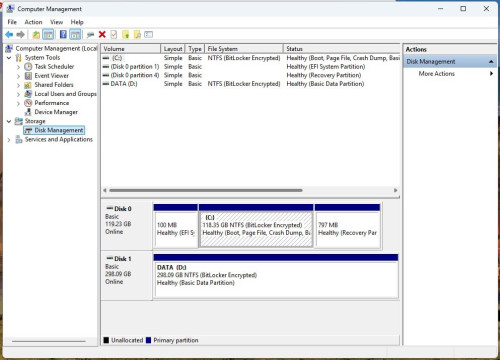Click the Disk 1 label block

coord(127,275)
